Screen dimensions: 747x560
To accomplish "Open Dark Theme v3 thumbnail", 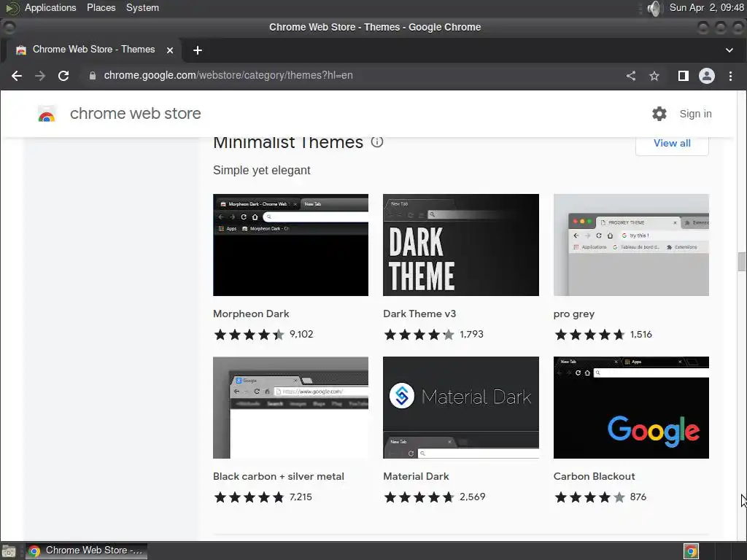I will [x=461, y=245].
